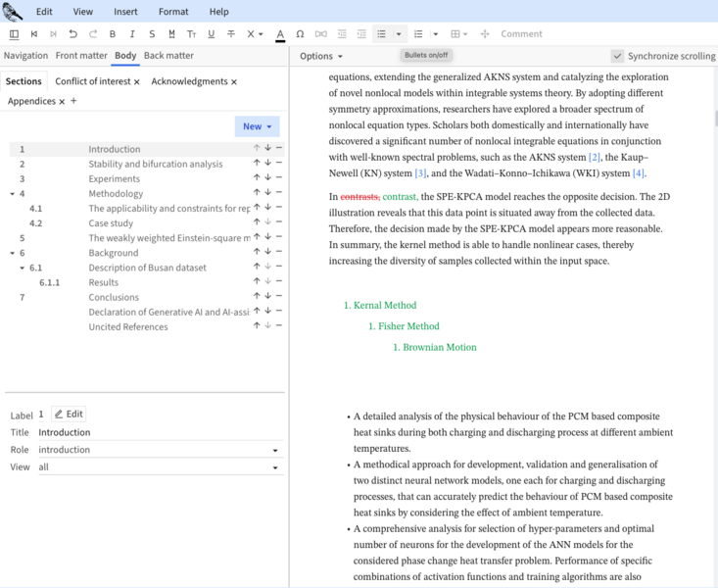
Task: Open the text color picker
Action: (280, 34)
